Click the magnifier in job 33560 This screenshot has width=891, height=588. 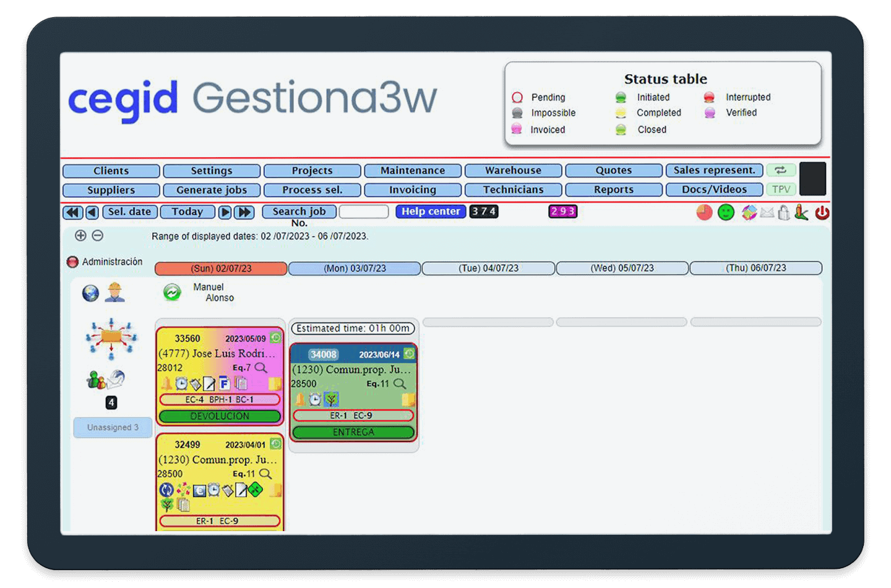pyautogui.click(x=261, y=368)
